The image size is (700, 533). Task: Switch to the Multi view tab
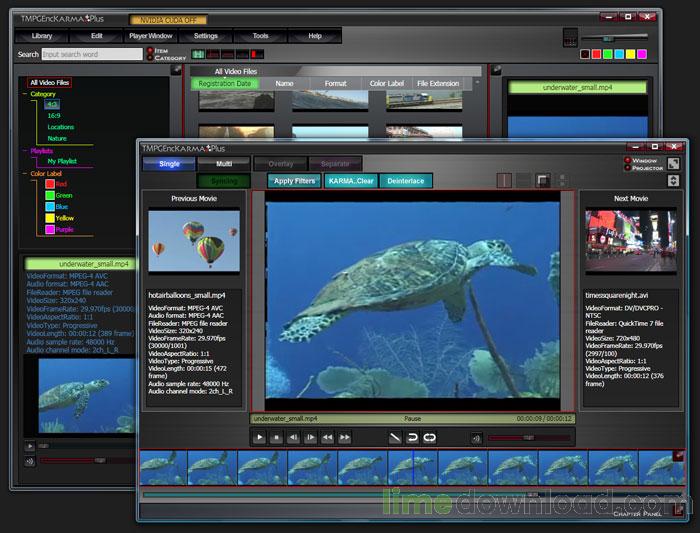(224, 164)
